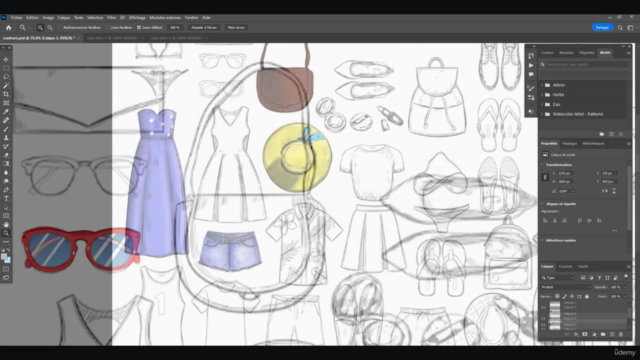
Task: Select the Healing Brush tool
Action: pyautogui.click(x=6, y=120)
